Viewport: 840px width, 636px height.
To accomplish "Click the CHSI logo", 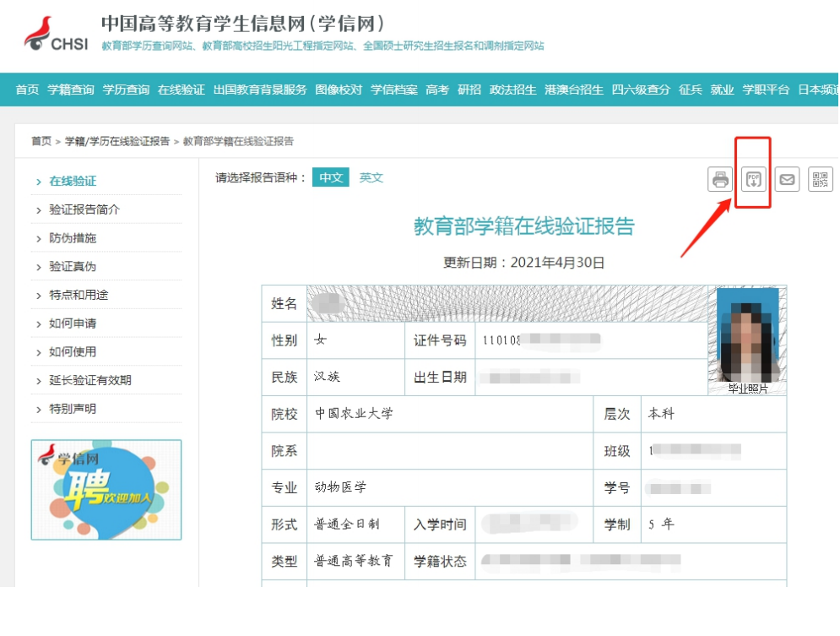I will coord(57,34).
